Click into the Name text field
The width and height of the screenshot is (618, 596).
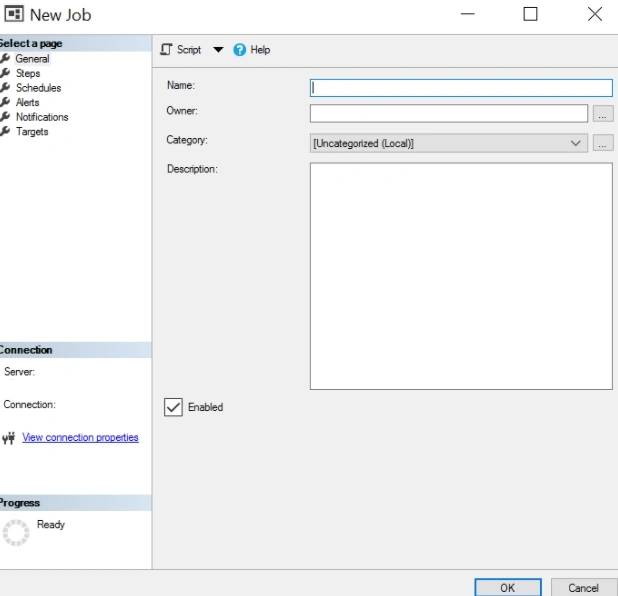coord(461,88)
